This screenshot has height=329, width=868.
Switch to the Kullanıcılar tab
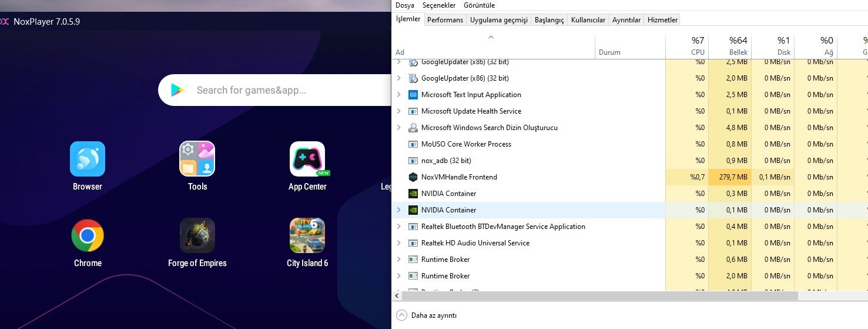coord(588,20)
